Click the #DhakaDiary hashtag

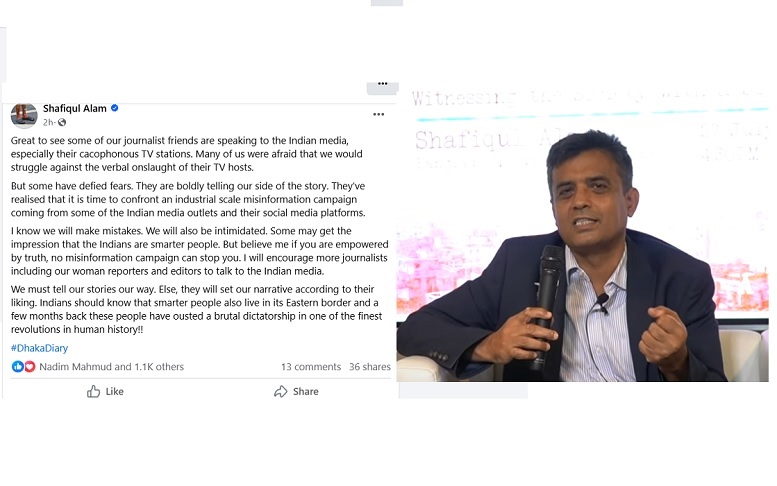40,348
